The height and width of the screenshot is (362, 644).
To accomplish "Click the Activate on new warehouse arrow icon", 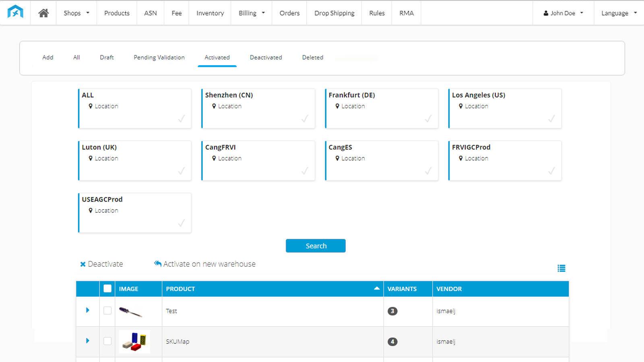I will 157,263.
